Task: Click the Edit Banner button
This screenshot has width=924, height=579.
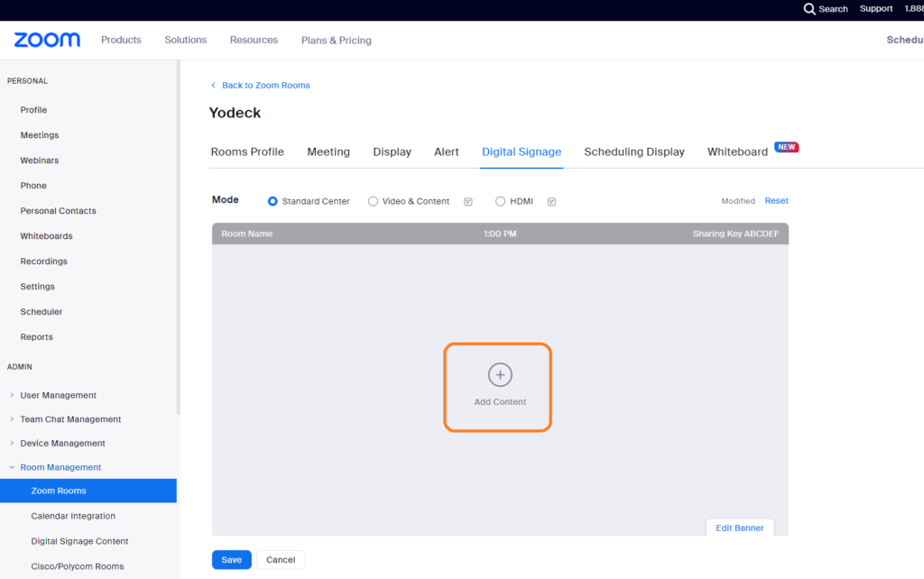Action: [x=739, y=528]
